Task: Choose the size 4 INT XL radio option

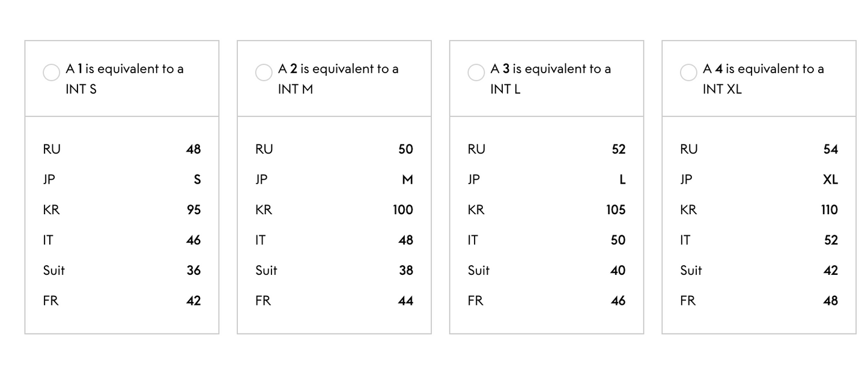Action: [688, 73]
